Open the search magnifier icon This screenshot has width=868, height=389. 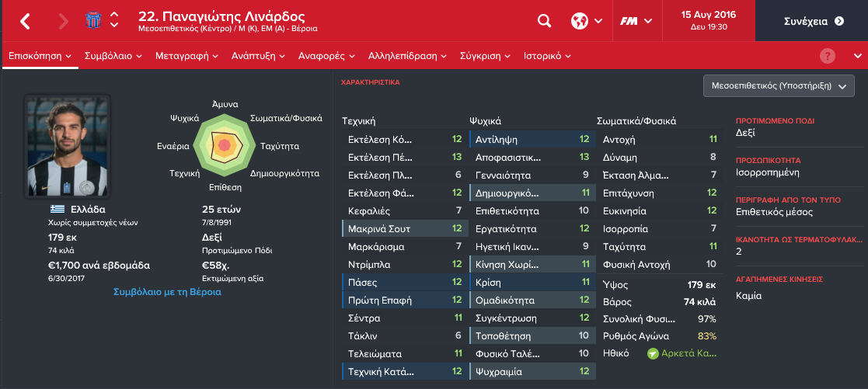545,21
